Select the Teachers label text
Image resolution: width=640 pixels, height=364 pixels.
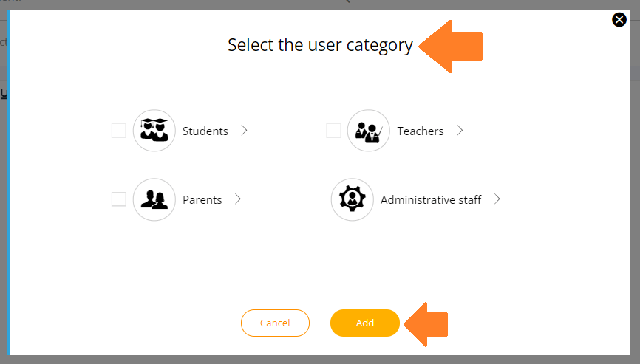[x=421, y=131]
